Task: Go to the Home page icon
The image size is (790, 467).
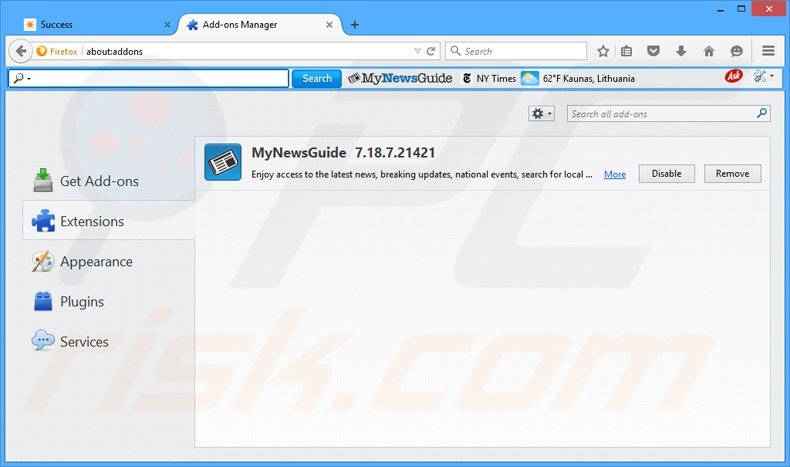Action: point(709,51)
